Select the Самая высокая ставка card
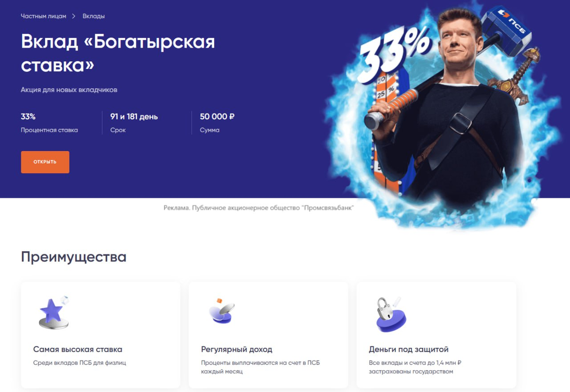This screenshot has width=570, height=392. pos(101,335)
